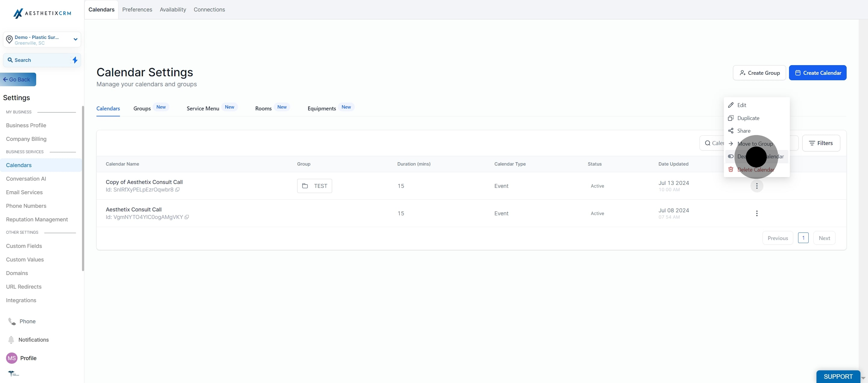Open the three-dot menu for Aesthetix Consult Call
Image resolution: width=868 pixels, height=383 pixels.
click(757, 214)
